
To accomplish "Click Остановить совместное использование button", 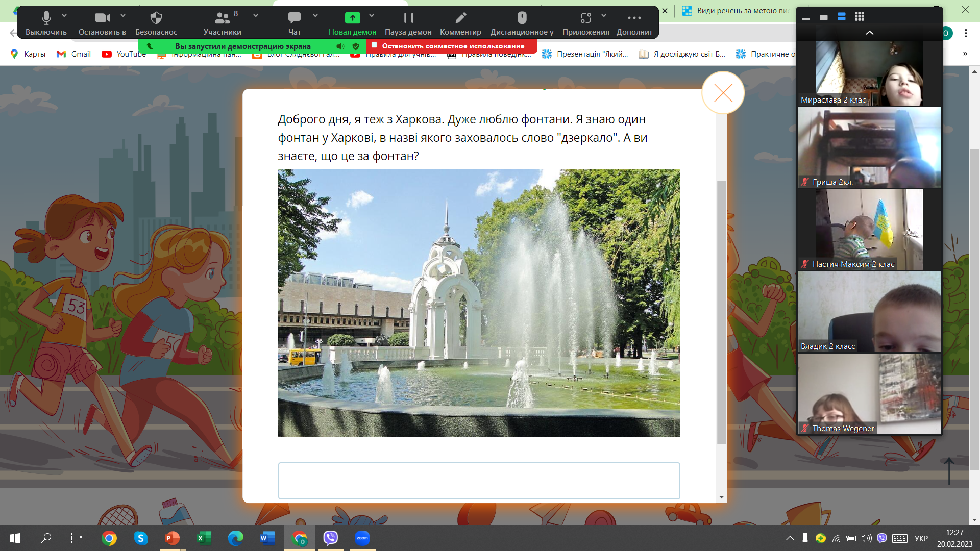I will tap(452, 46).
